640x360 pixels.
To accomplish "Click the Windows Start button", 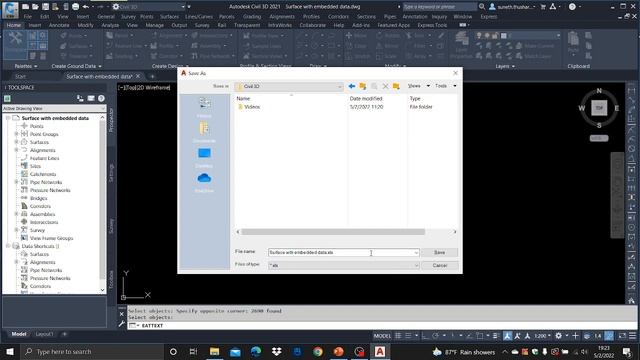I will 10,351.
